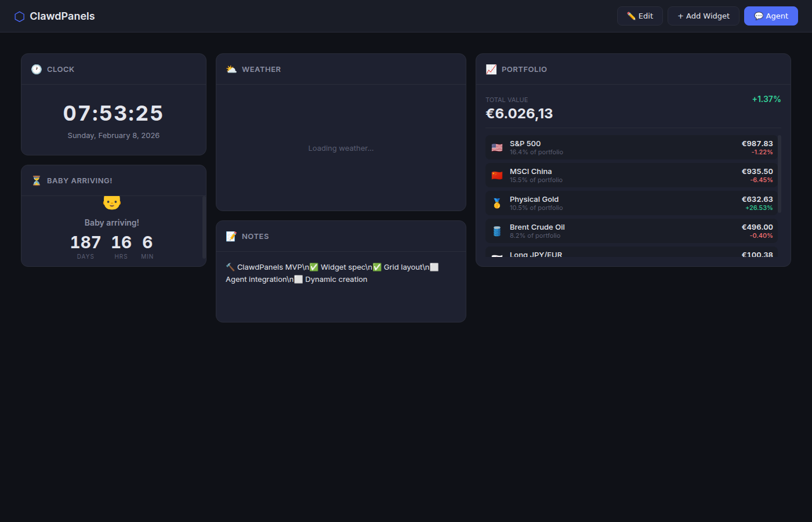Click the clock time 07:53:25

coord(113,113)
